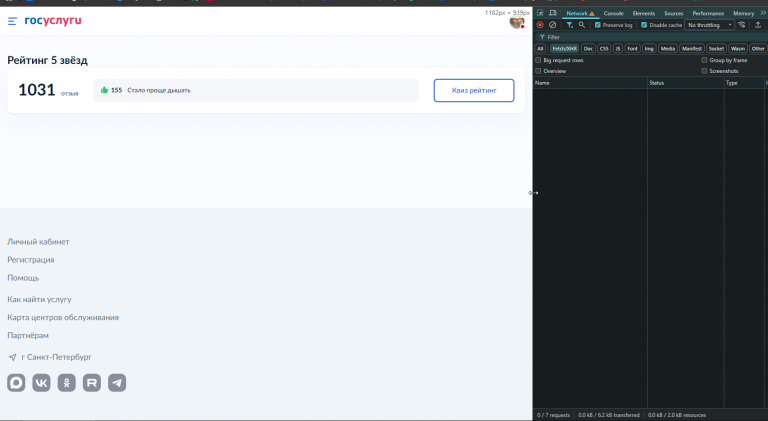Open the Как найти услугу link
Image resolution: width=768 pixels, height=421 pixels.
coord(39,300)
